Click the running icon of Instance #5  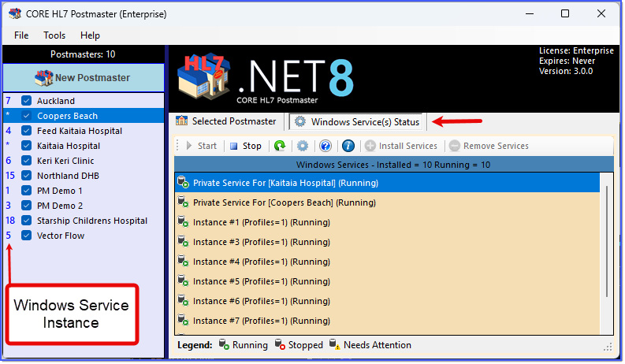[x=183, y=280]
